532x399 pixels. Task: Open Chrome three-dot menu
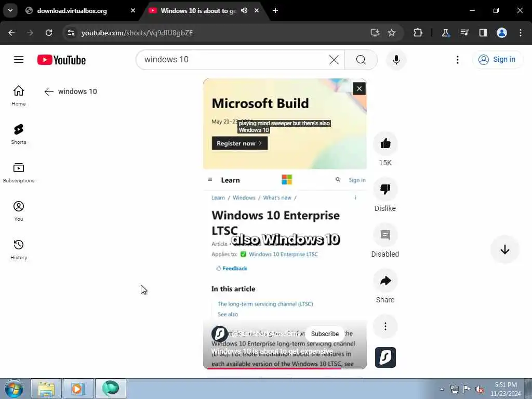[x=521, y=33]
